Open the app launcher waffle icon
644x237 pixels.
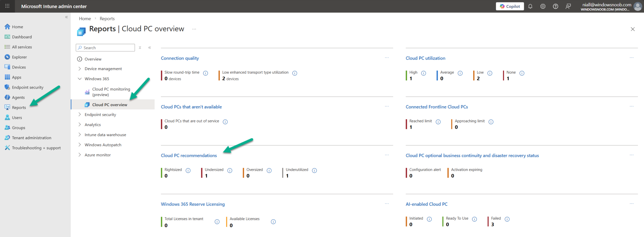[x=7, y=6]
